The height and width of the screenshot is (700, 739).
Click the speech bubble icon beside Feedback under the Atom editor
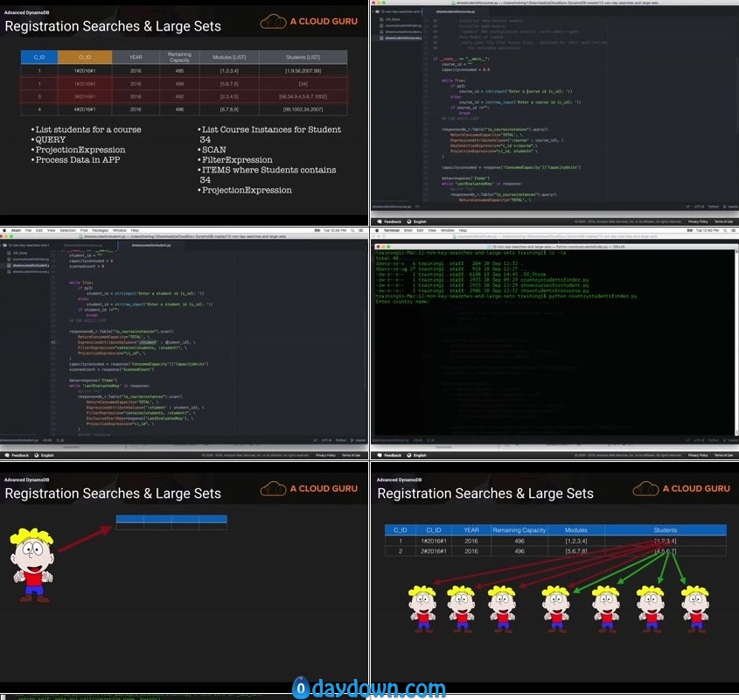7,455
